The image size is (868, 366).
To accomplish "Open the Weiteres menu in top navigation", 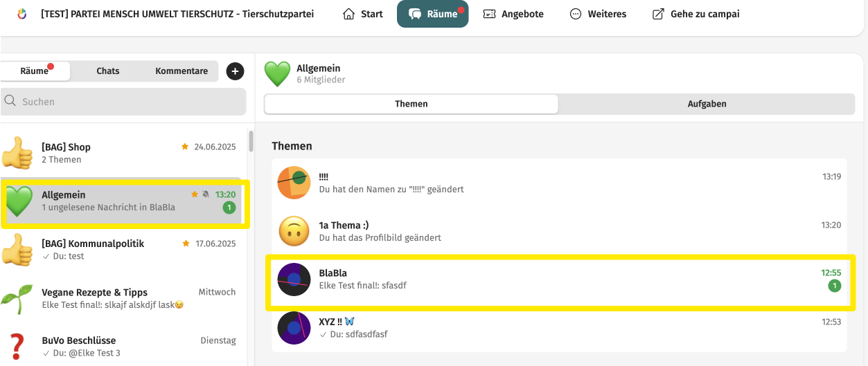I will pyautogui.click(x=597, y=14).
